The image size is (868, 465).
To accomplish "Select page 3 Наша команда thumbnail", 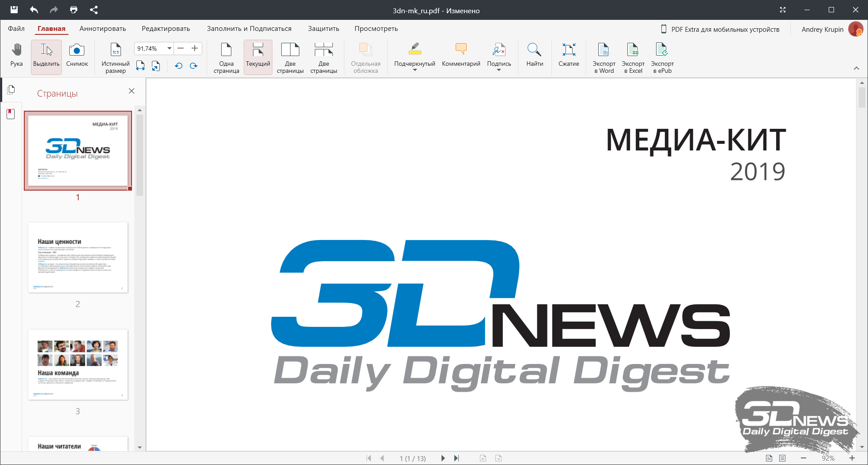I will coord(78,364).
